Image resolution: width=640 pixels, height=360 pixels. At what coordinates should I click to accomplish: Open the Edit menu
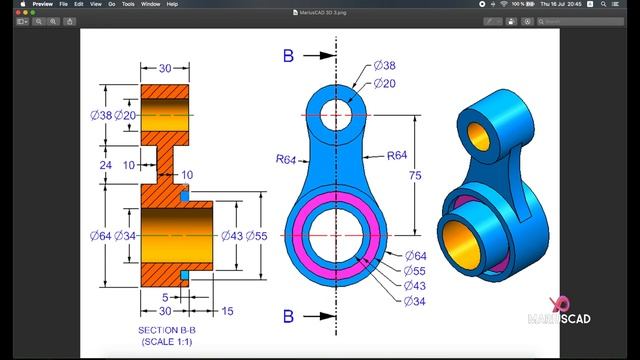tap(79, 4)
